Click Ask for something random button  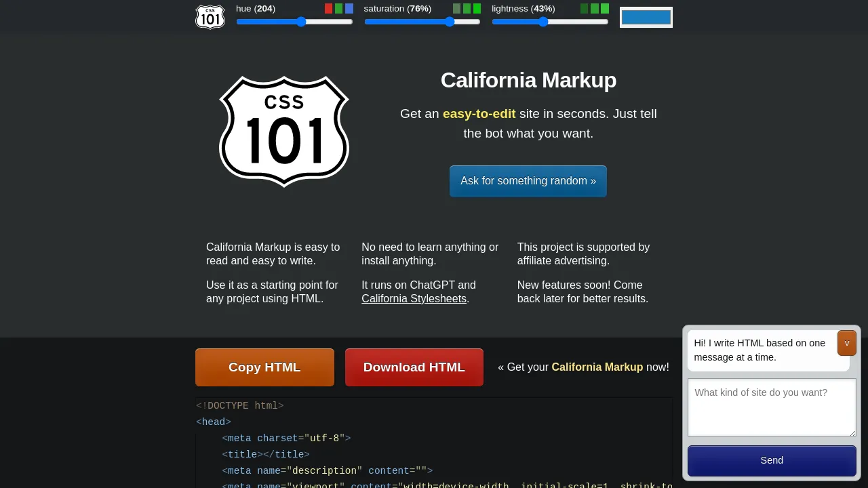528,181
